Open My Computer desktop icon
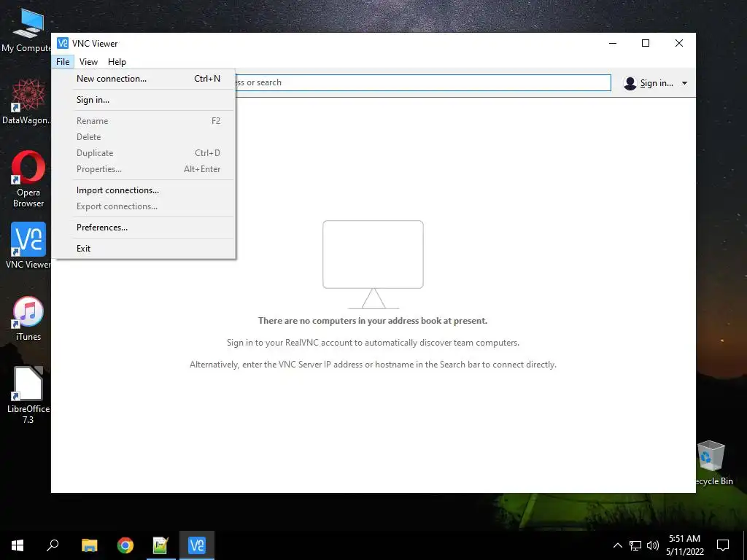The height and width of the screenshot is (560, 747). [x=28, y=30]
